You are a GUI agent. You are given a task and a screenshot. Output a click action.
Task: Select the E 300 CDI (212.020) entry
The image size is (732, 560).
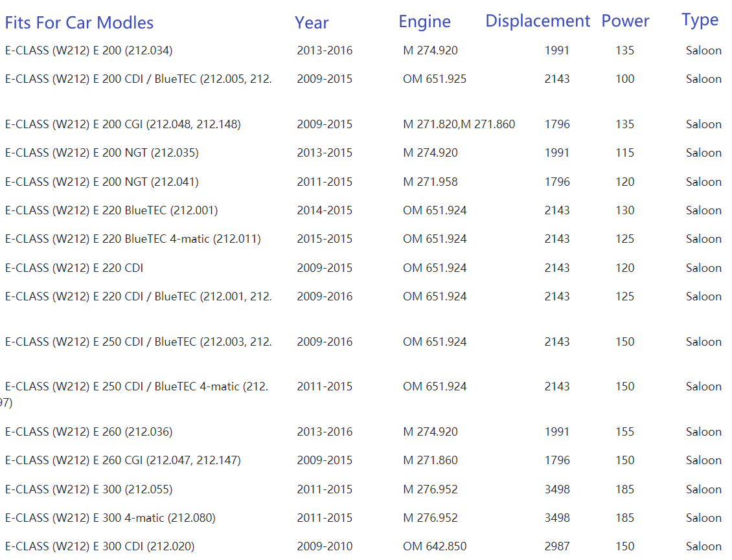tap(100, 546)
